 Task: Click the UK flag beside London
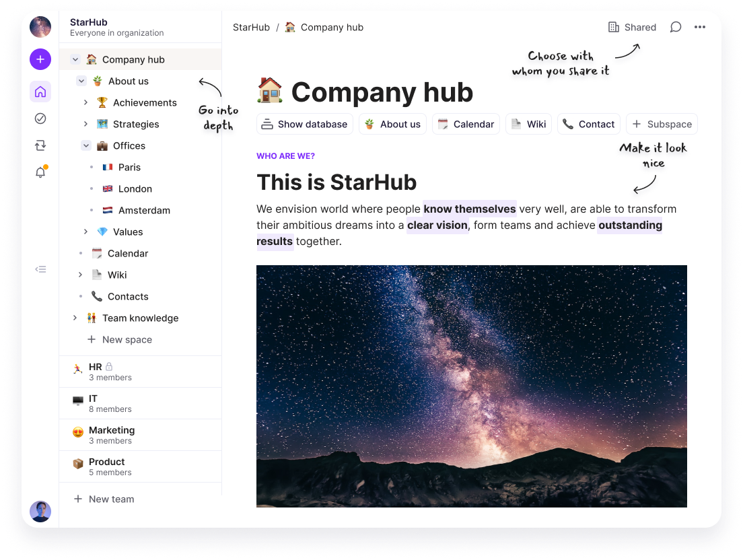coord(108,188)
